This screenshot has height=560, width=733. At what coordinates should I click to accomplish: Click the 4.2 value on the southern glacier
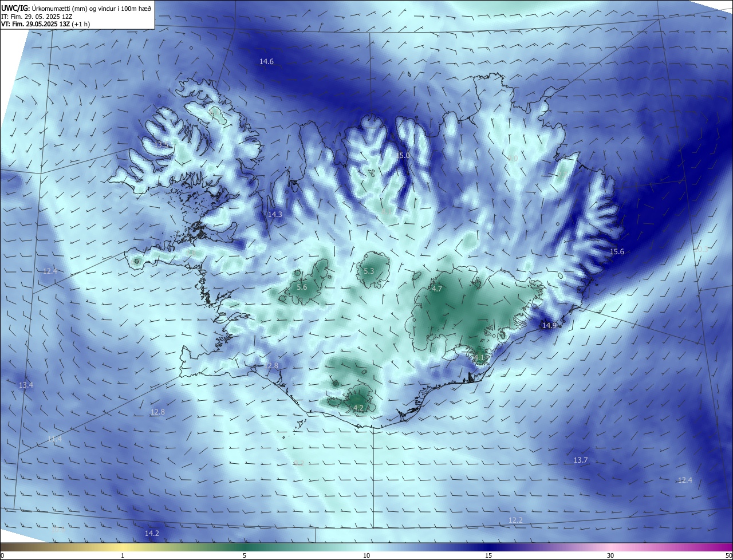pyautogui.click(x=358, y=408)
